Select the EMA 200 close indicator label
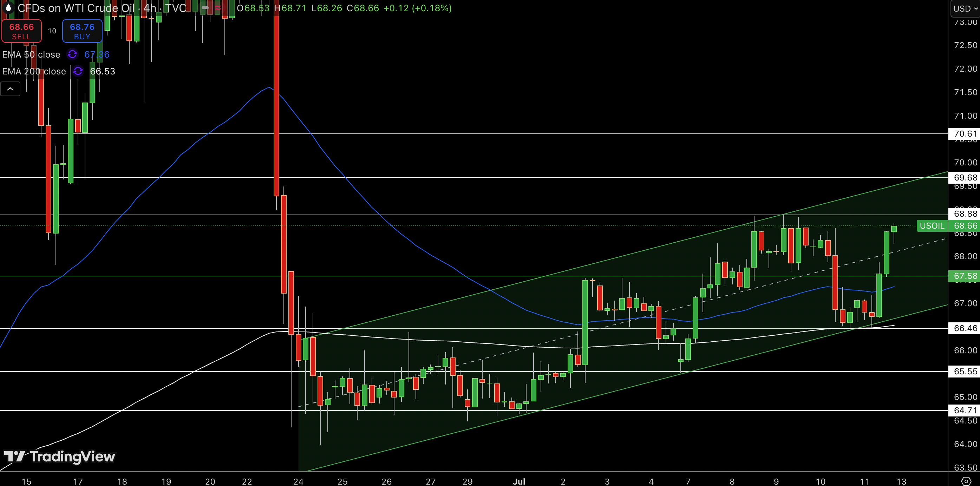Image resolution: width=980 pixels, height=486 pixels. (34, 71)
